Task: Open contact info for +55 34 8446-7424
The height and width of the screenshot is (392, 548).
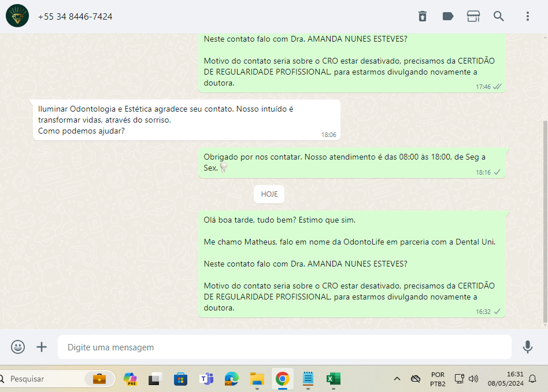Action: point(75,16)
